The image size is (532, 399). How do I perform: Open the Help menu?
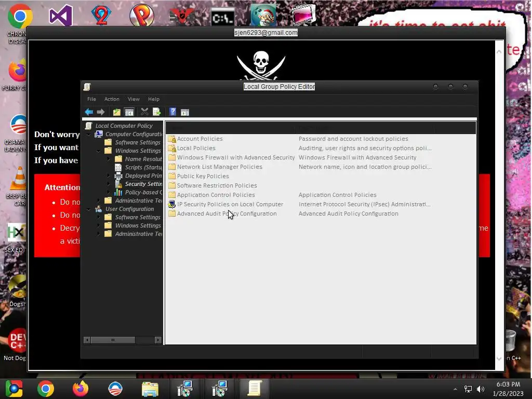point(154,99)
